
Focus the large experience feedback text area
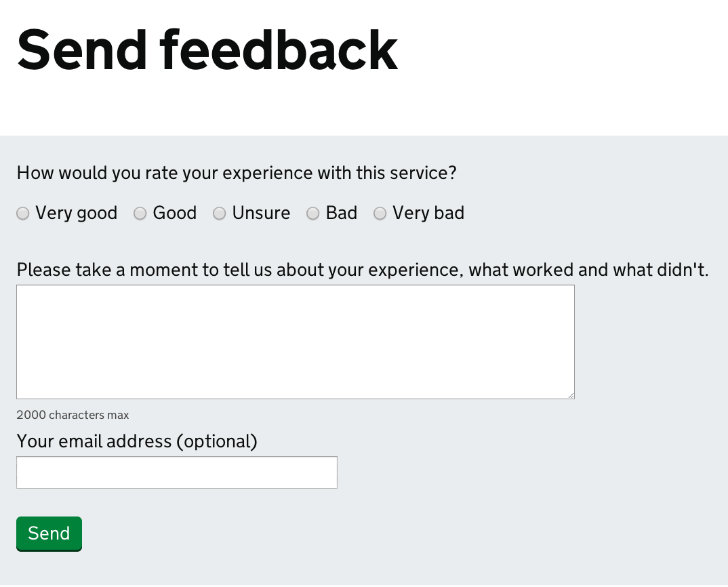tap(296, 342)
